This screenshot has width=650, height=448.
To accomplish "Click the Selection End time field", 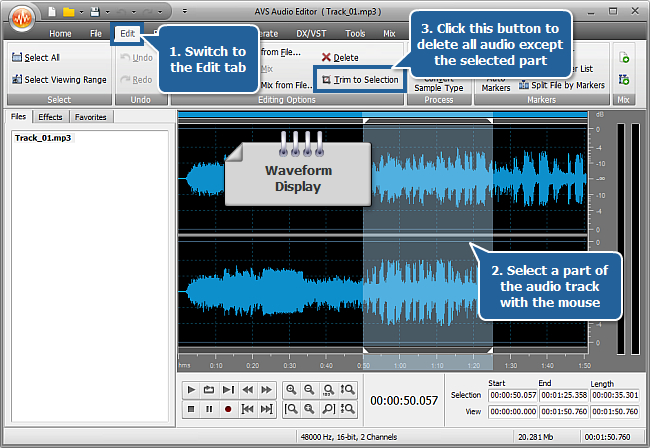I will pos(564,395).
